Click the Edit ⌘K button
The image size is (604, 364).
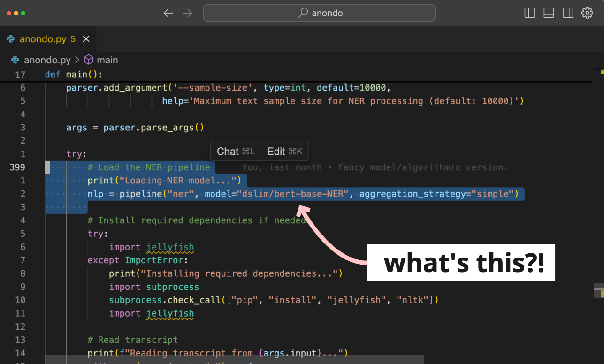(285, 151)
